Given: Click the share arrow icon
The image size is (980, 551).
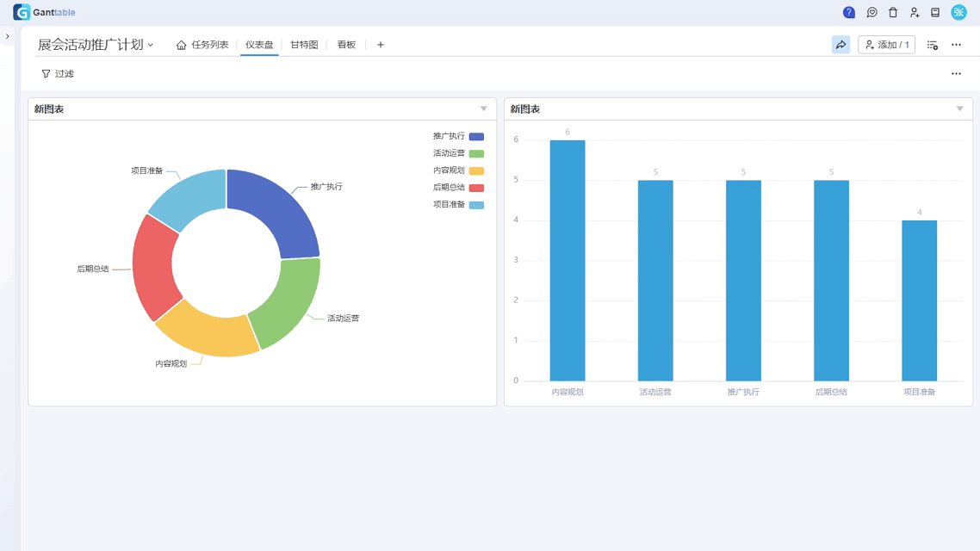Looking at the screenshot, I should (x=840, y=45).
